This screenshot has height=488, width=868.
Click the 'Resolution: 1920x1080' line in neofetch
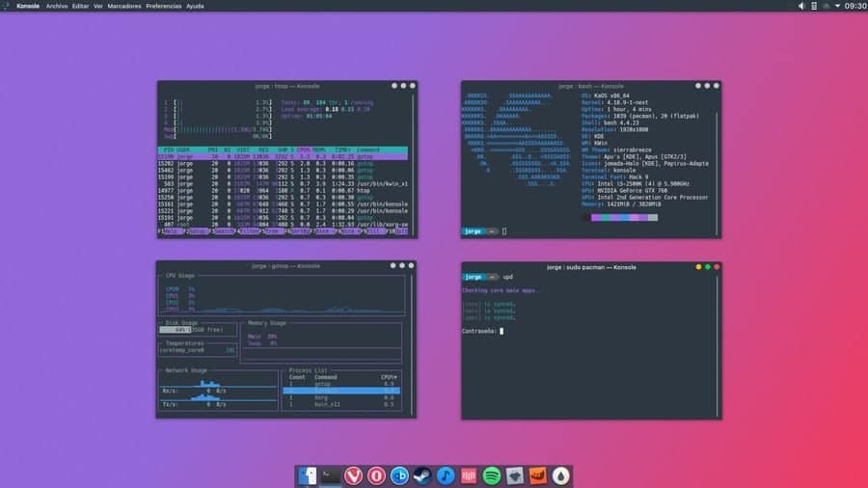pyautogui.click(x=614, y=129)
